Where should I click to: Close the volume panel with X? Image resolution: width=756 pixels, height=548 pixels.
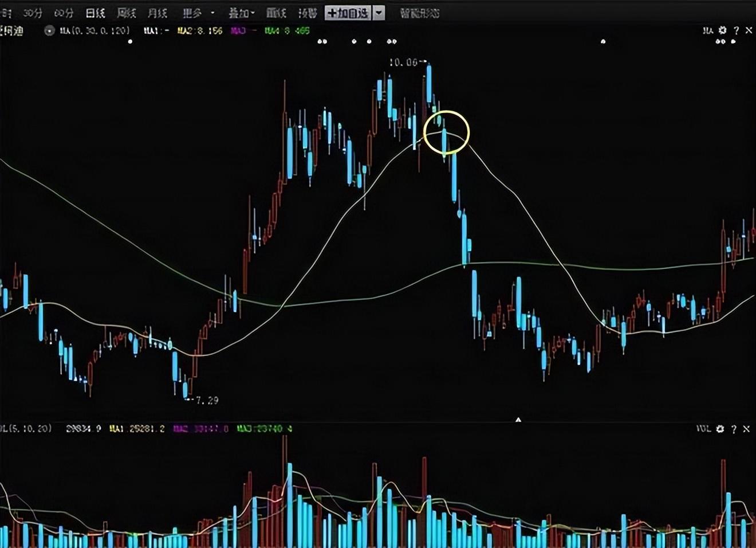click(x=746, y=428)
